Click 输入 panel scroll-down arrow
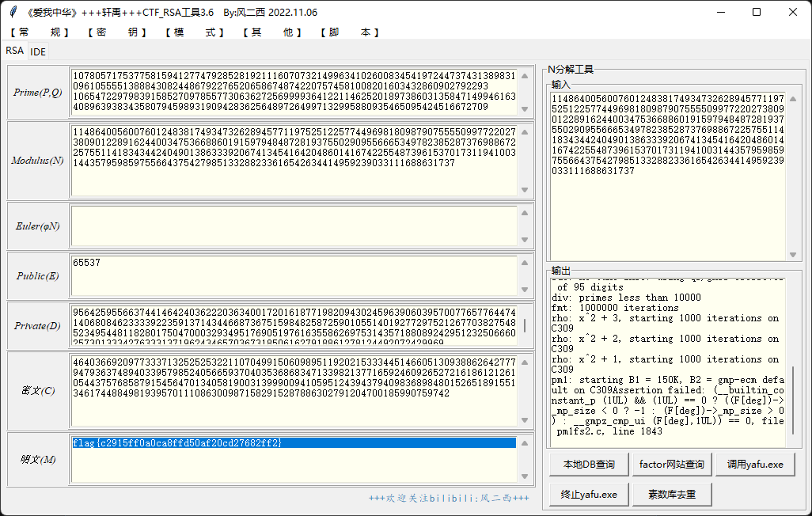The image size is (812, 516). (793, 254)
